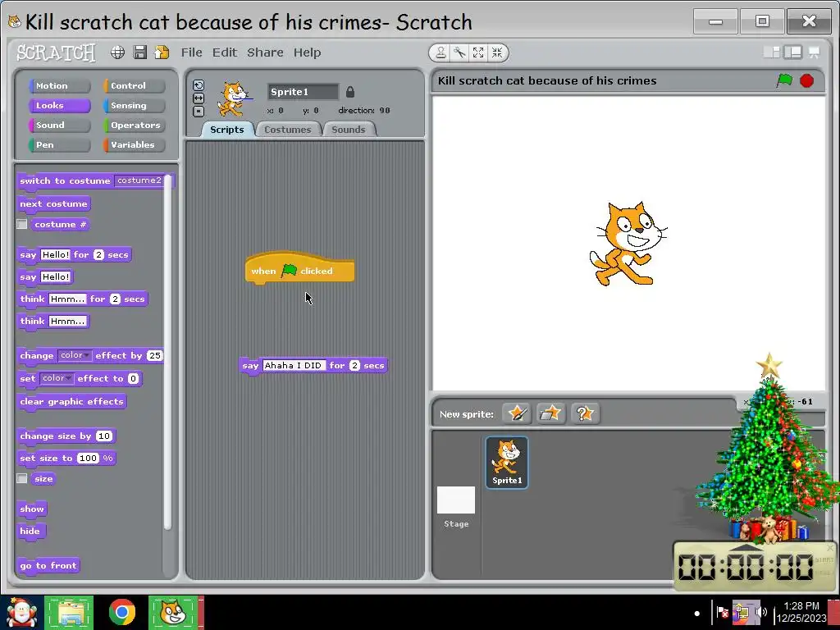Click the when flag clicked hat block
840x630 pixels.
coord(299,269)
